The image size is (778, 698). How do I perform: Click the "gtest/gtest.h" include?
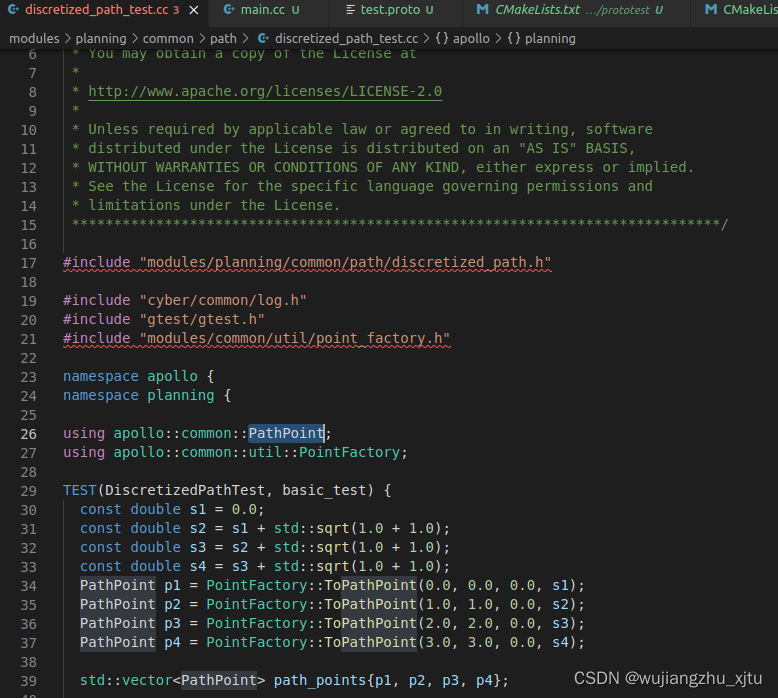(202, 319)
